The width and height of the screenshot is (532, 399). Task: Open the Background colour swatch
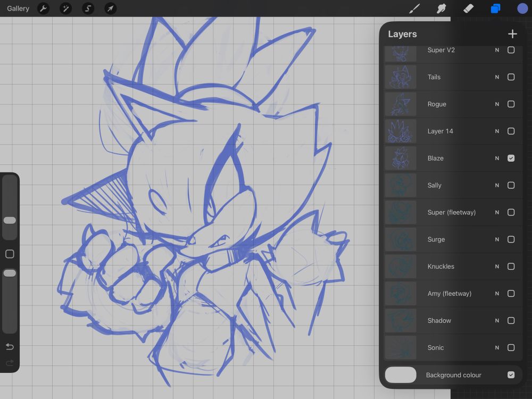(x=401, y=375)
